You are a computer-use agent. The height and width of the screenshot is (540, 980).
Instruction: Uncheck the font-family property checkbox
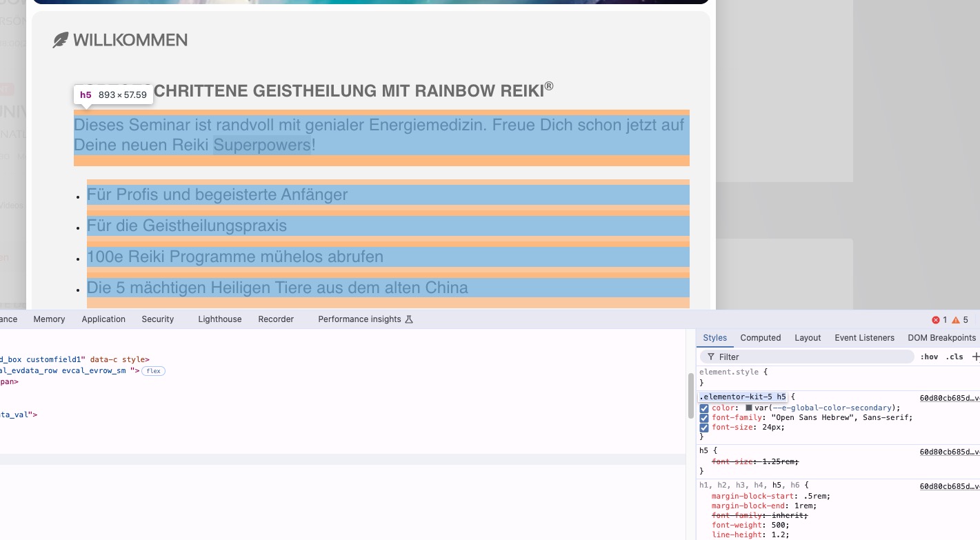point(704,418)
